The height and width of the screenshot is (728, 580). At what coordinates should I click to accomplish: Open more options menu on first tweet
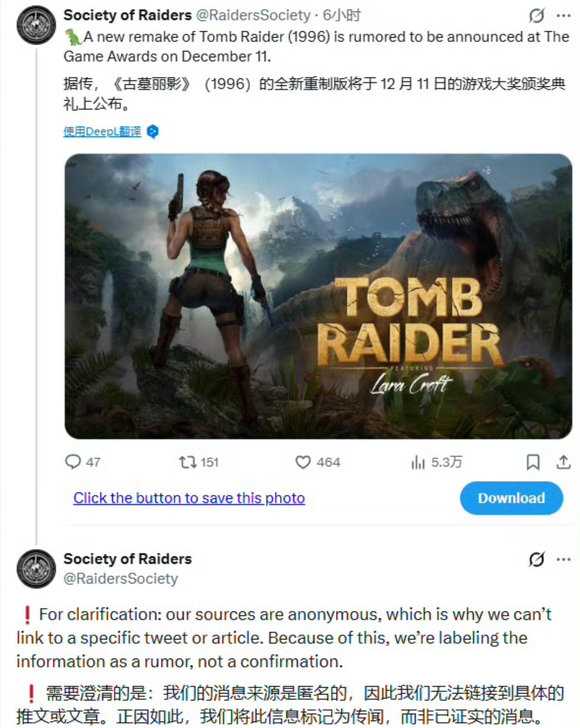(x=563, y=16)
